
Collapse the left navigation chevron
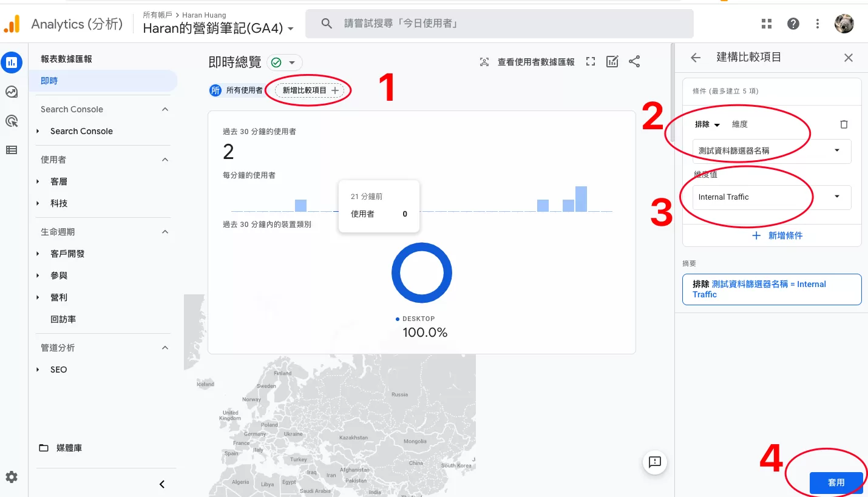162,484
